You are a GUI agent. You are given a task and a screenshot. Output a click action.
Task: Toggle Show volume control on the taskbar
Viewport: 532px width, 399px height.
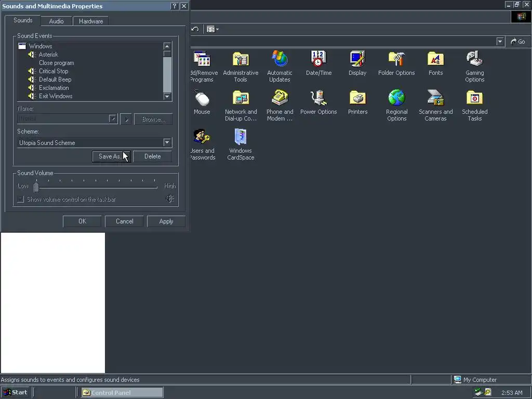click(21, 199)
